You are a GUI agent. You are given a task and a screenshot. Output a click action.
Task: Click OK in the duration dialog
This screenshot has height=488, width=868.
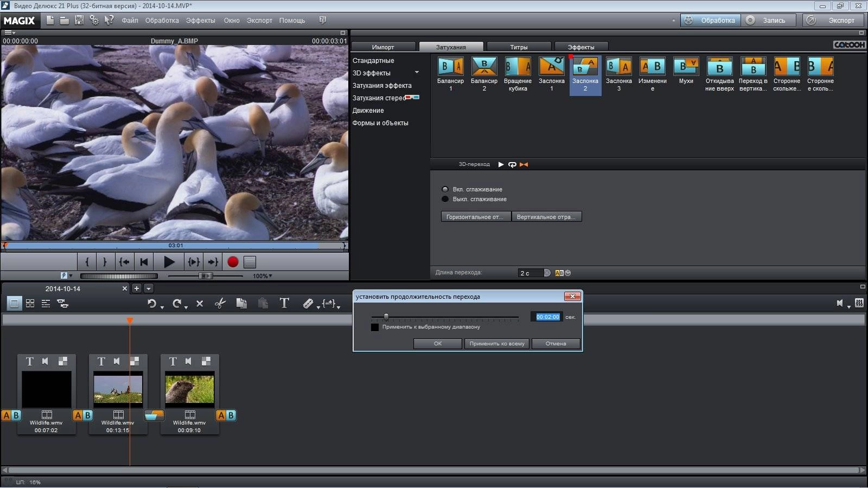437,344
